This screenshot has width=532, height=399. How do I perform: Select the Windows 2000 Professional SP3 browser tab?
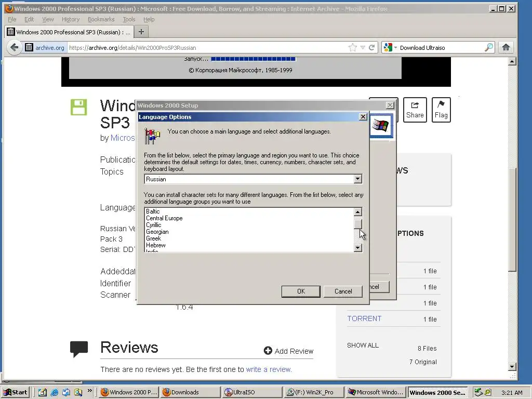tap(69, 32)
